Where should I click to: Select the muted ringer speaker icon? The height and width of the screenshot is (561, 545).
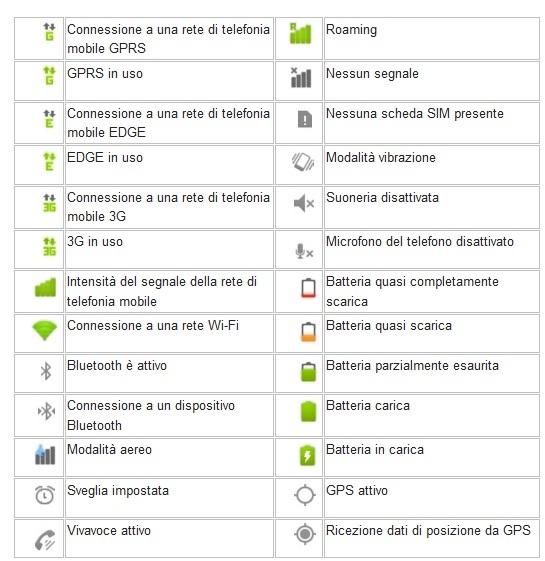click(304, 204)
